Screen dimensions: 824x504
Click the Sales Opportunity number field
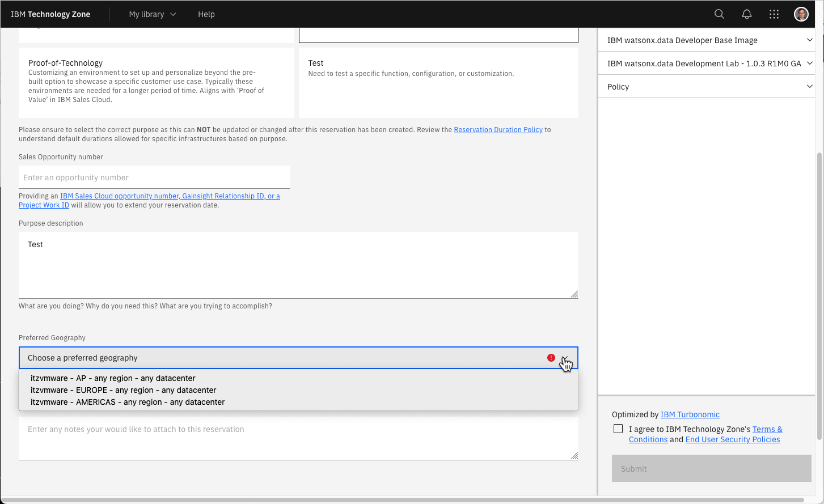[x=154, y=177]
